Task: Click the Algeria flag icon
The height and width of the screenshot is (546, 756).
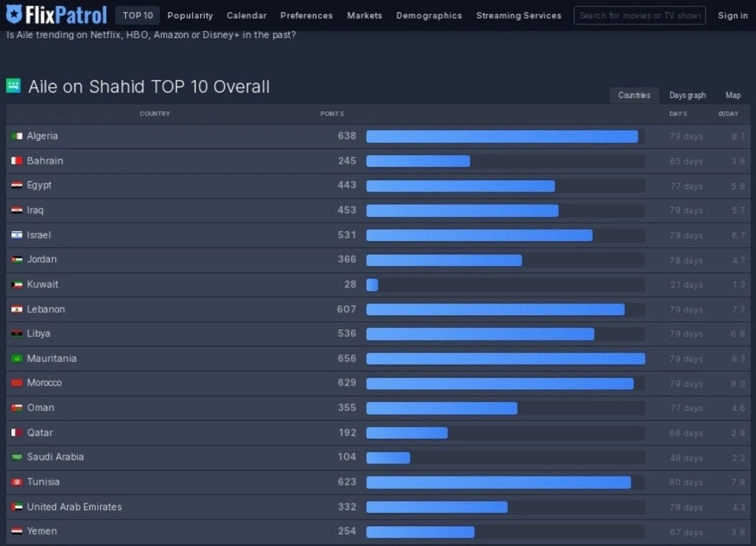Action: [17, 136]
